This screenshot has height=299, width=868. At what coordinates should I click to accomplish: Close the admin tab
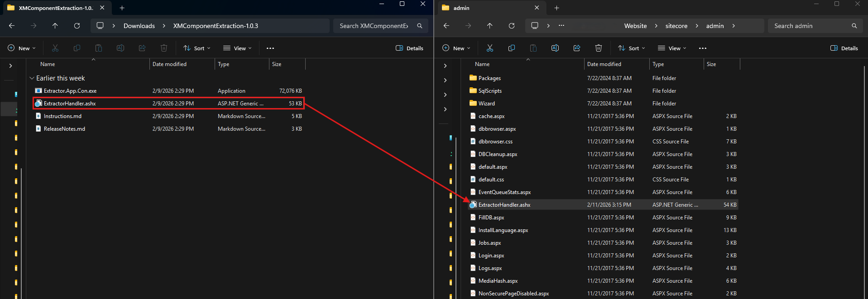tap(537, 8)
